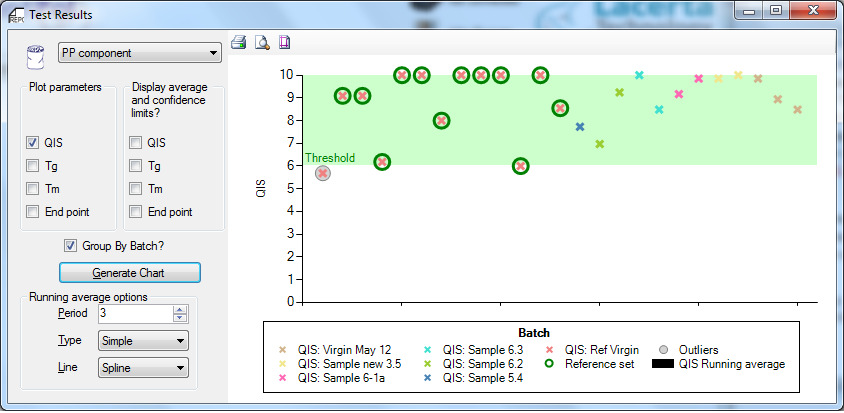Enable End point under Plot parameters
The height and width of the screenshot is (413, 844).
pos(34,211)
